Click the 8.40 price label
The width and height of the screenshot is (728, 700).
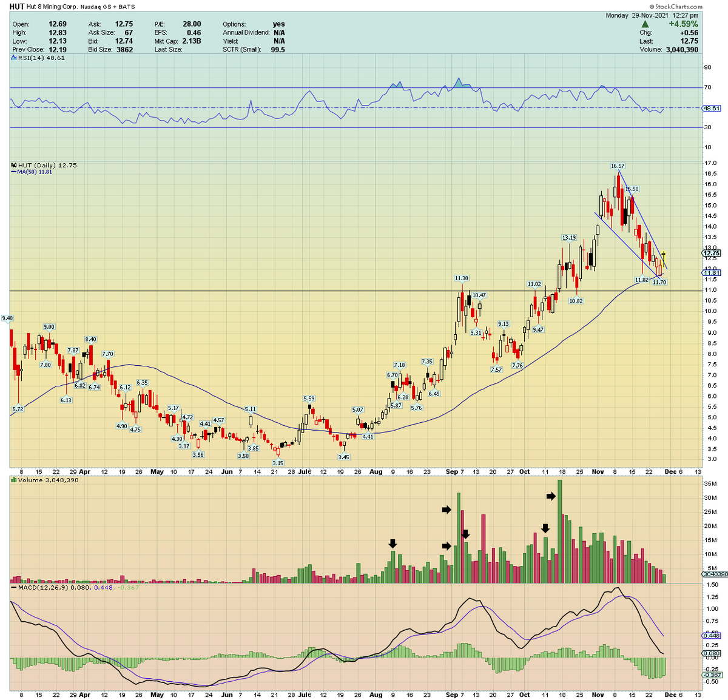click(x=90, y=339)
